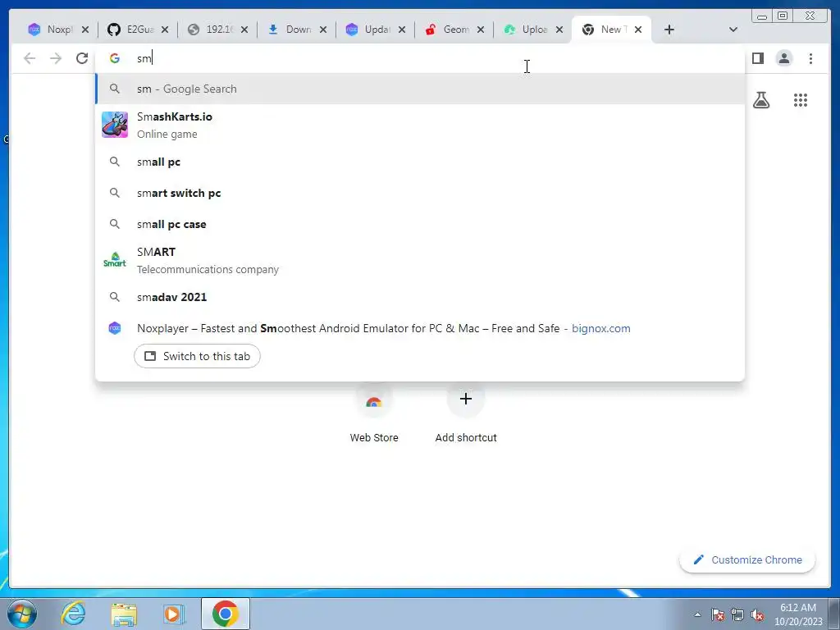Select the SmashKarts.io suggestion
The image size is (840, 630).
click(420, 125)
